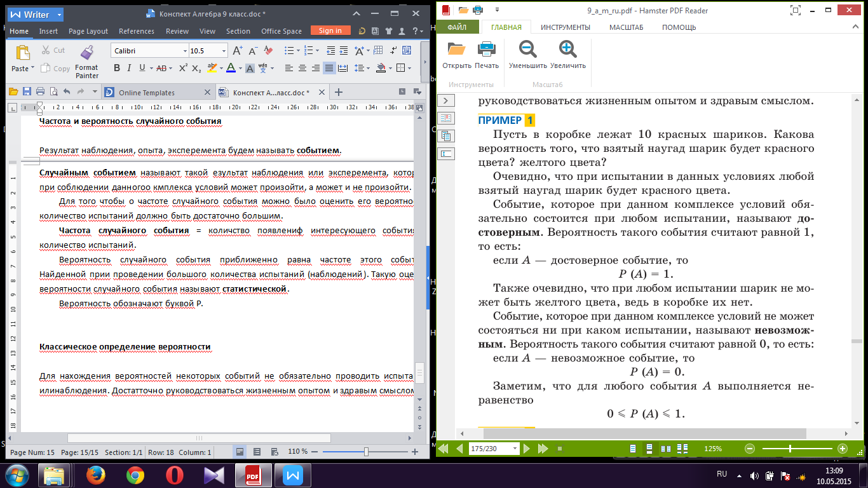Increase font size with the A+ icon

(238, 51)
